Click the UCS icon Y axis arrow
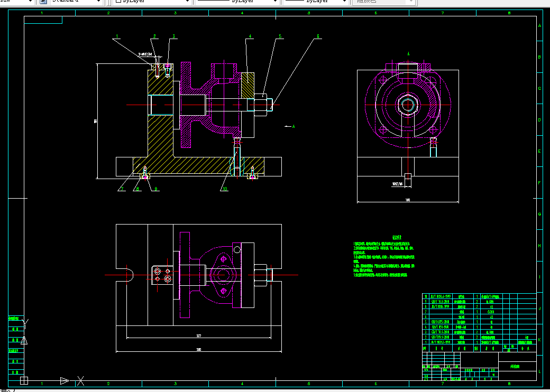 coord(24,340)
